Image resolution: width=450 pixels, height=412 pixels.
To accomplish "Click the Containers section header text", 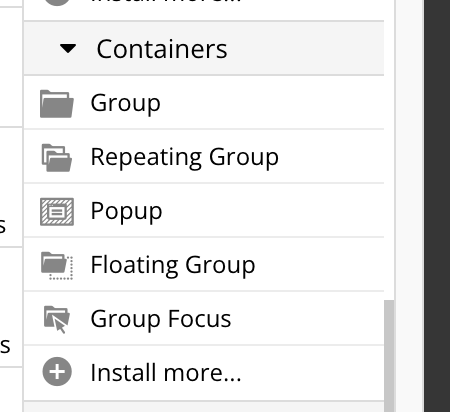I will tap(162, 49).
